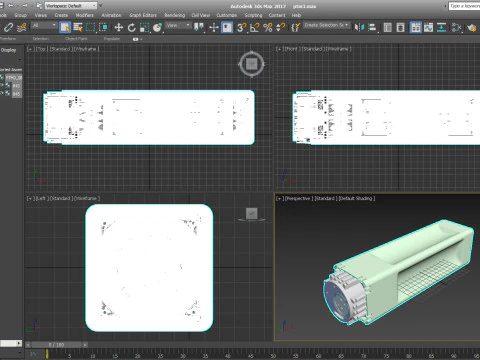Toggle the Ribbon display icon

pyautogui.click(x=415, y=27)
